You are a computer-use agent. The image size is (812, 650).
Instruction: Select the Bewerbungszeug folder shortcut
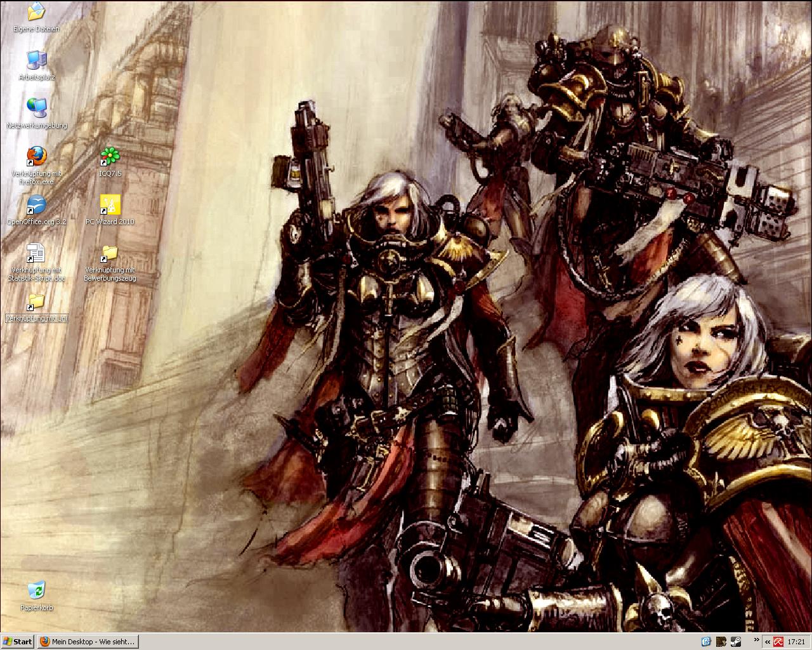[x=110, y=253]
